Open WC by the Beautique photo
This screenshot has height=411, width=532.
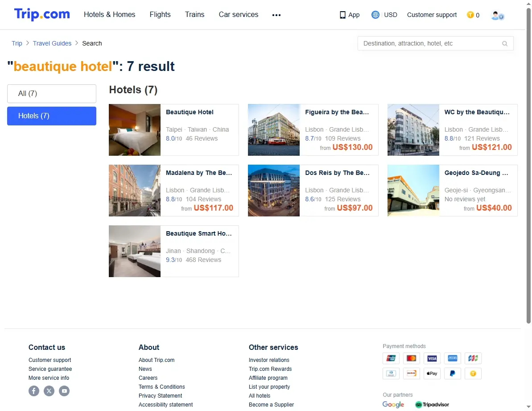click(413, 130)
